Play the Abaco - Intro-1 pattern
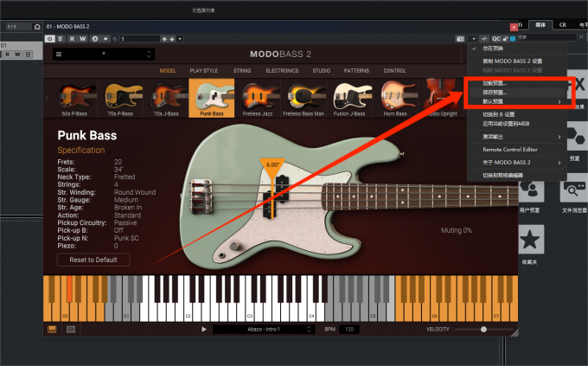The image size is (588, 366). 203,329
